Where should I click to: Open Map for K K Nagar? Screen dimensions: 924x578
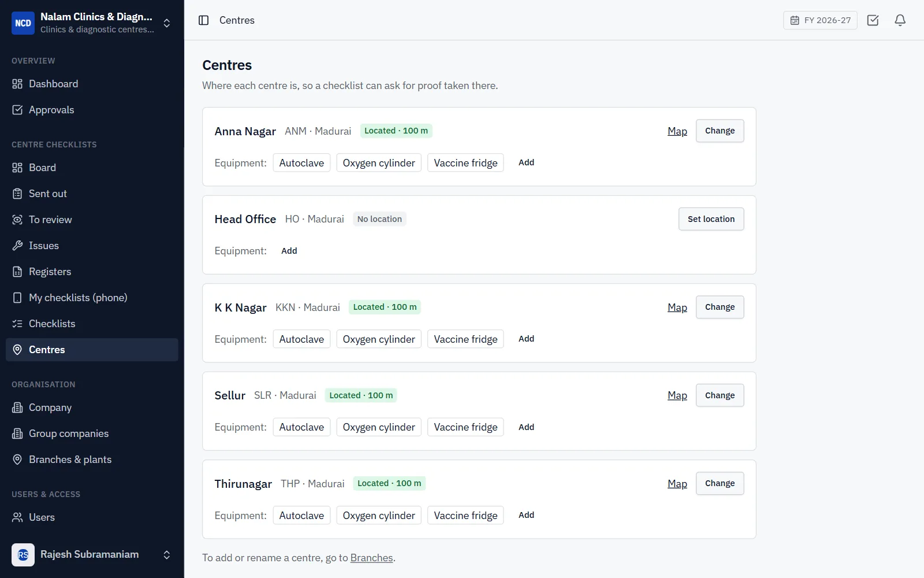click(677, 307)
